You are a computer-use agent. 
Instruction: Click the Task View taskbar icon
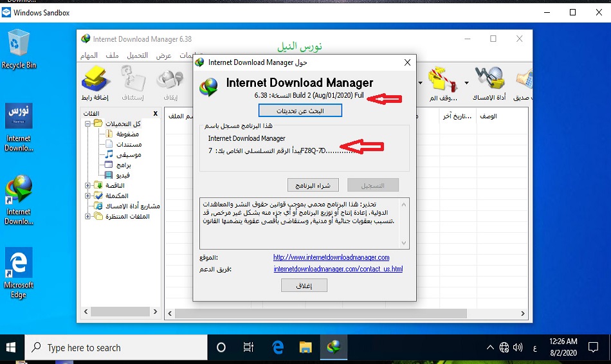click(x=249, y=347)
